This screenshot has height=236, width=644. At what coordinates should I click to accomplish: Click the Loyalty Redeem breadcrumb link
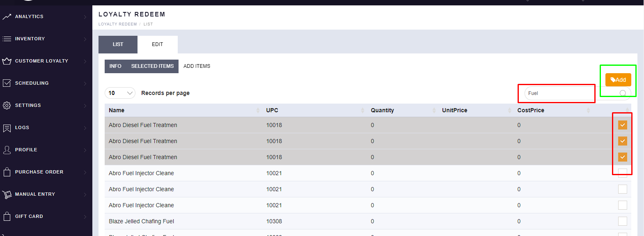coord(117,24)
